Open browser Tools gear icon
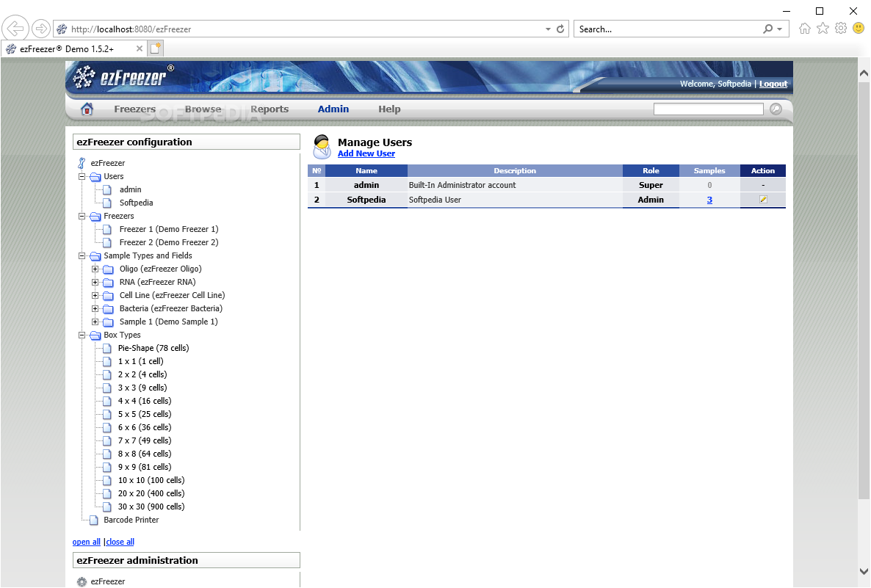The image size is (871, 588). (x=841, y=29)
